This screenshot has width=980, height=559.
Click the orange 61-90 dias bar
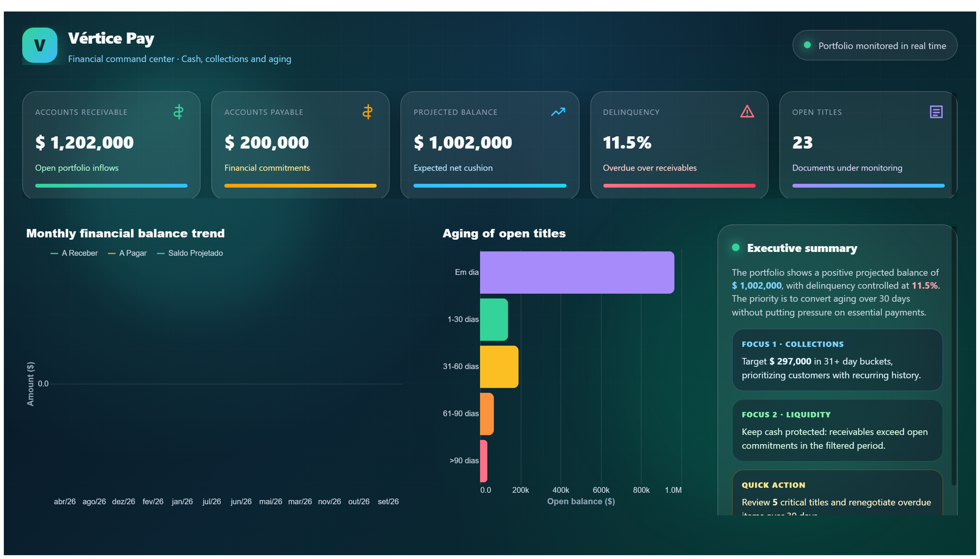(487, 414)
